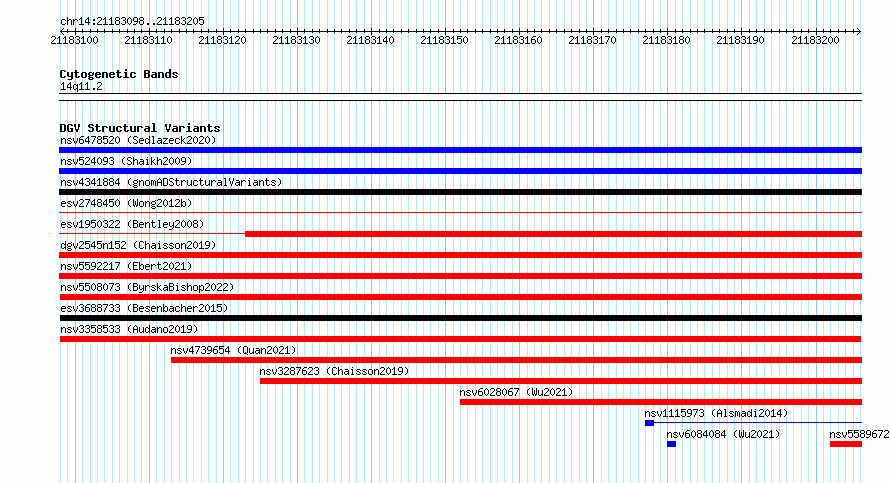890x483 pixels.
Task: Click the DGV Structural Variants track title
Action: (x=140, y=128)
